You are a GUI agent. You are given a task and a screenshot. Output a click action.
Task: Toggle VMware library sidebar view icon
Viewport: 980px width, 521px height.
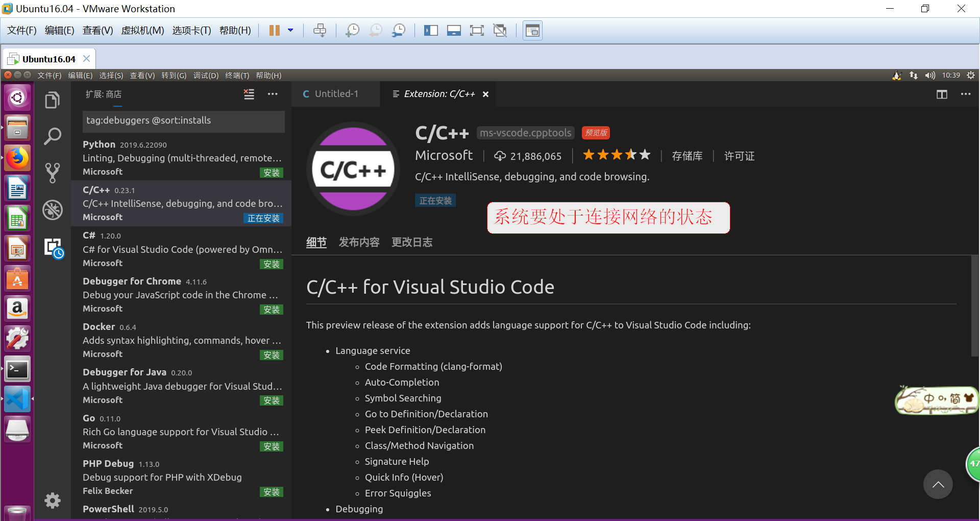431,31
